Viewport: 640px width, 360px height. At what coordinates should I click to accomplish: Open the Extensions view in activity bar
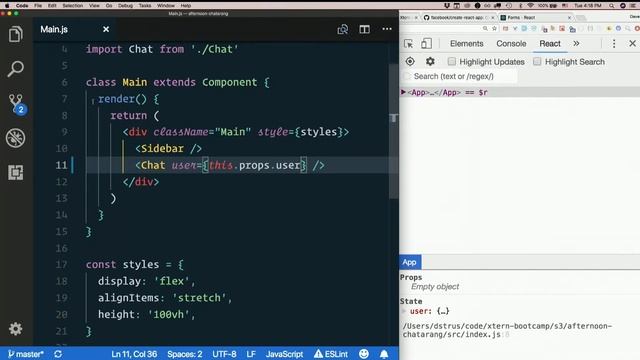tap(16, 173)
